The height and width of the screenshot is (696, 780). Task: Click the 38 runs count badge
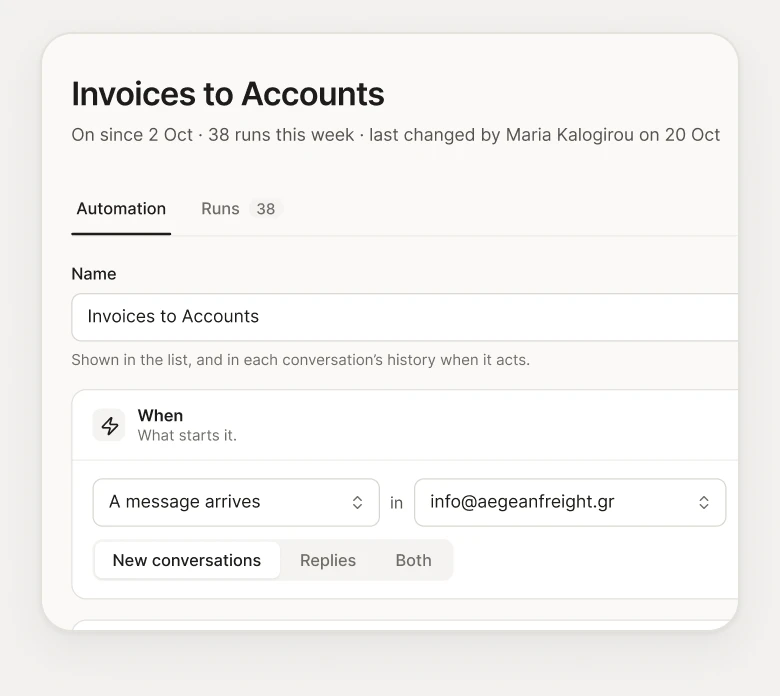(x=266, y=209)
